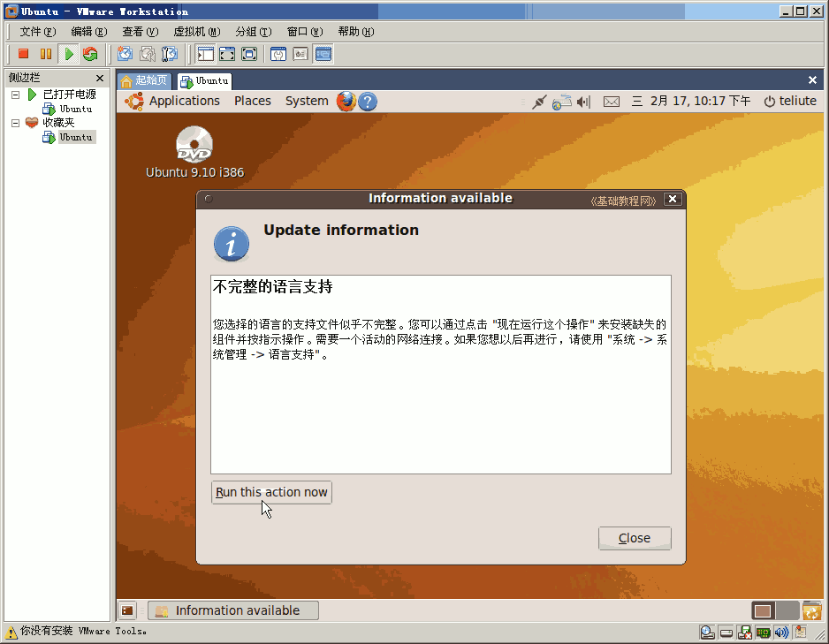Viewport: 829px width, 644px height.
Task: Switch to the 起始页 tab
Action: coord(144,80)
